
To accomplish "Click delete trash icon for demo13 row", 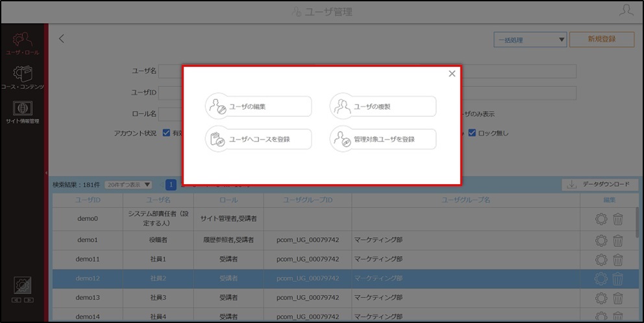I will [618, 298].
